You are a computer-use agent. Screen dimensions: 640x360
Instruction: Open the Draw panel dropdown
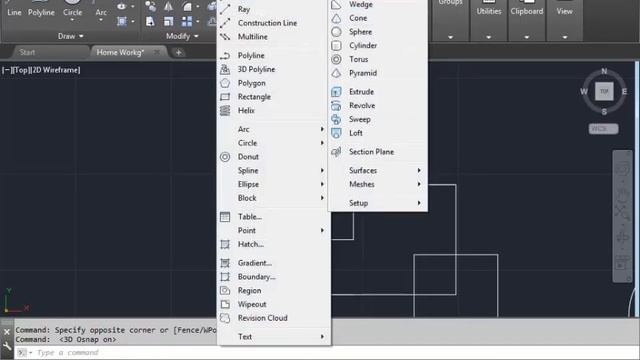pos(71,36)
